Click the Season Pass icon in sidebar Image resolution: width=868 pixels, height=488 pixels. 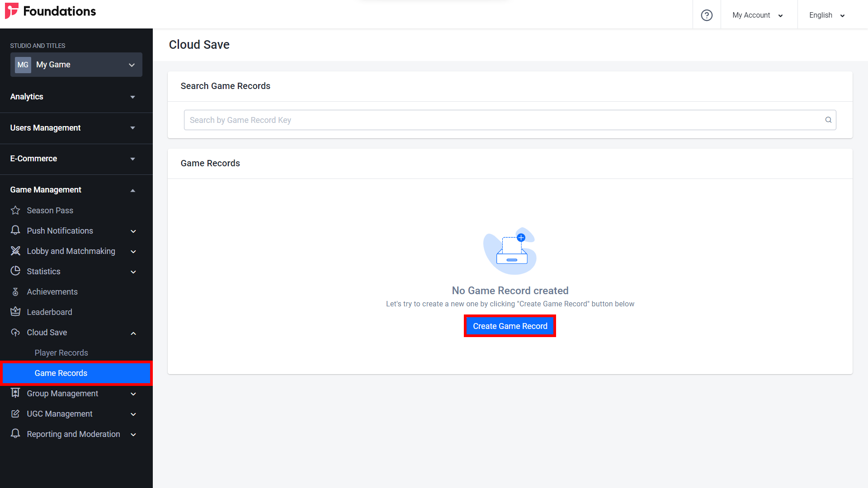click(15, 210)
